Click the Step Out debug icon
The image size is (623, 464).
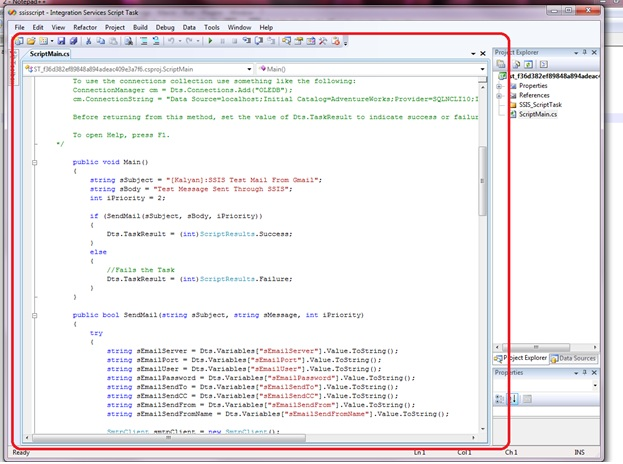pos(271,41)
